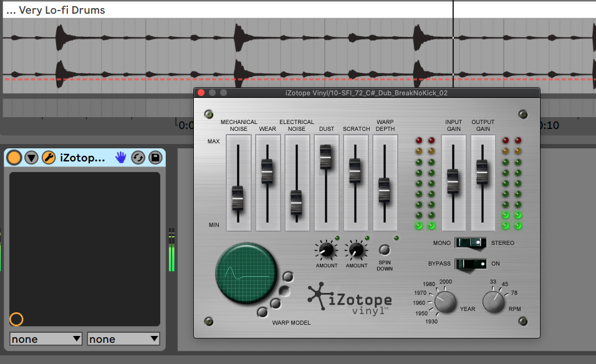
Task: Open the first 'none' parameter dropdown
Action: (x=46, y=339)
